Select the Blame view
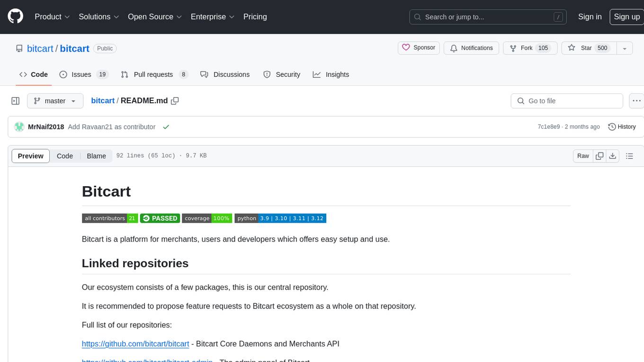This screenshot has width=644, height=362. point(96,156)
